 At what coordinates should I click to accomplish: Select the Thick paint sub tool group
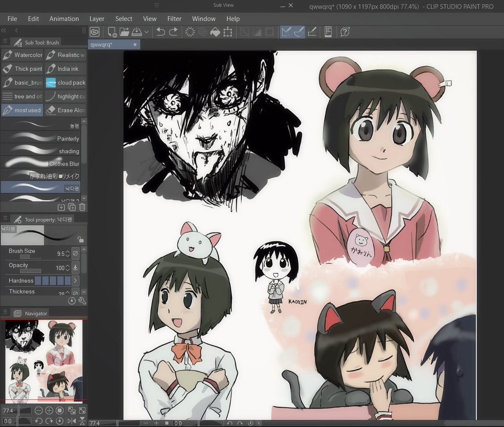pyautogui.click(x=22, y=69)
